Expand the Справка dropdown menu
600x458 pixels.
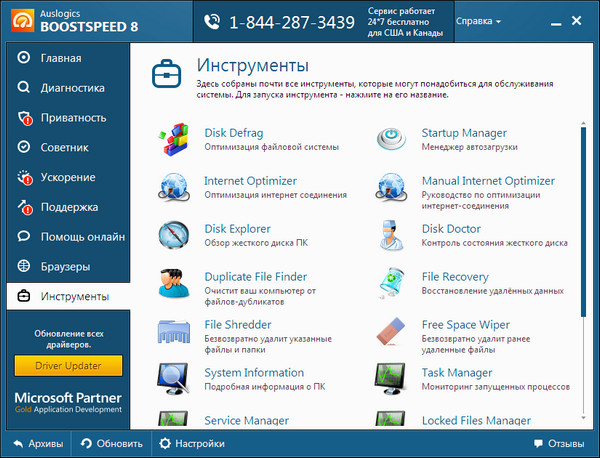tap(479, 21)
